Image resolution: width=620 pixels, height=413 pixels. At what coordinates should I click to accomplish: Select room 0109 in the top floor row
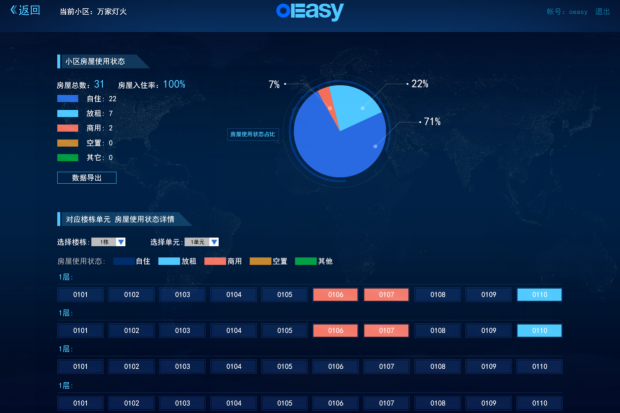[489, 295]
